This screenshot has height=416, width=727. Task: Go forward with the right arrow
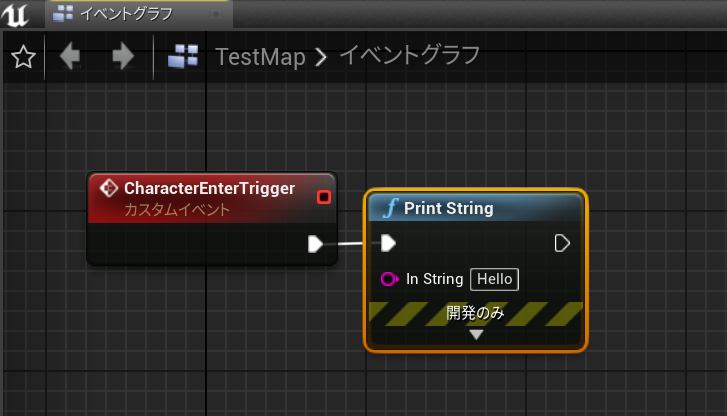(123, 56)
